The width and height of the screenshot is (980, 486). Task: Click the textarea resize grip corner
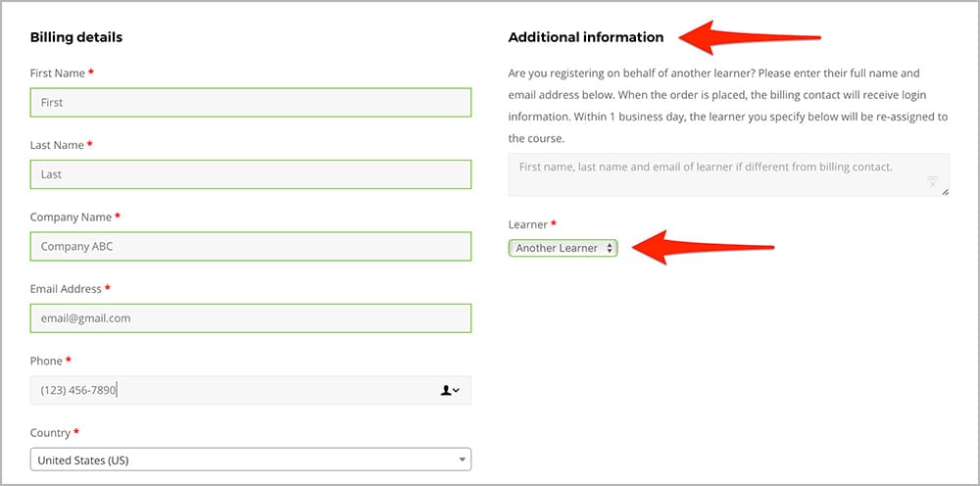pyautogui.click(x=945, y=192)
